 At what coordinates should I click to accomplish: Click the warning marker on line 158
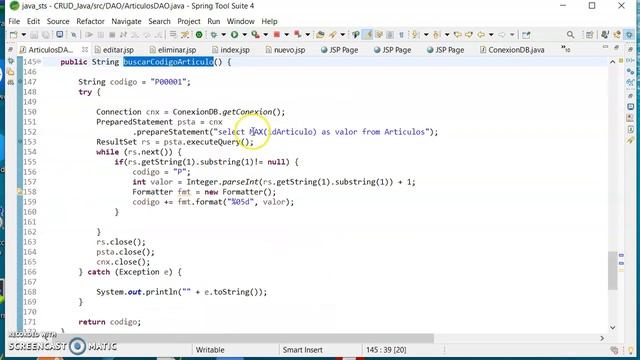point(20,191)
